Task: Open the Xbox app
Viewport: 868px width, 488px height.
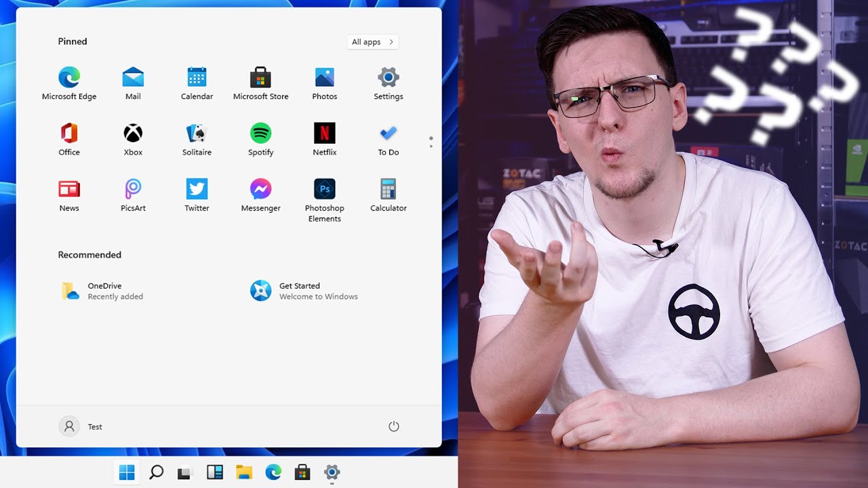Action: [133, 139]
